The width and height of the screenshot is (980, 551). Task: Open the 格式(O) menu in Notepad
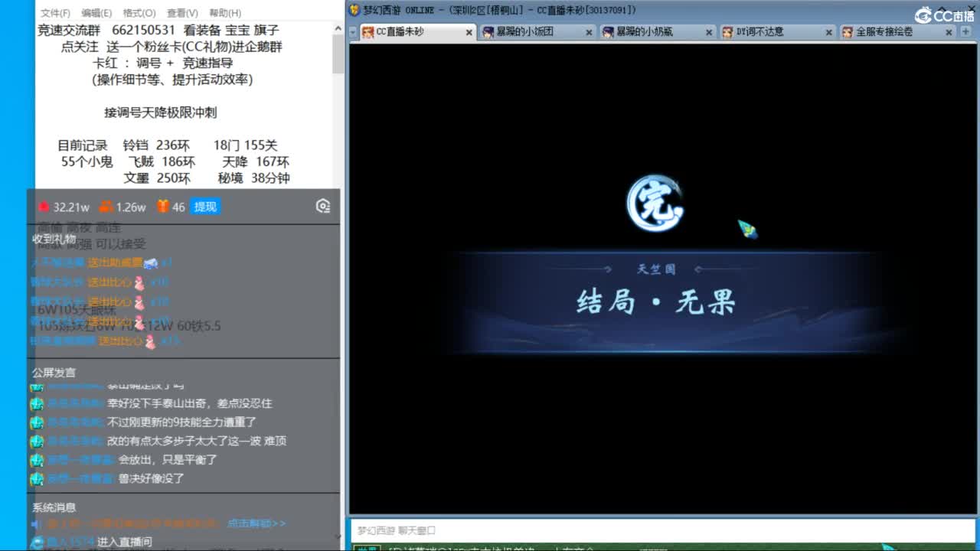pyautogui.click(x=139, y=13)
